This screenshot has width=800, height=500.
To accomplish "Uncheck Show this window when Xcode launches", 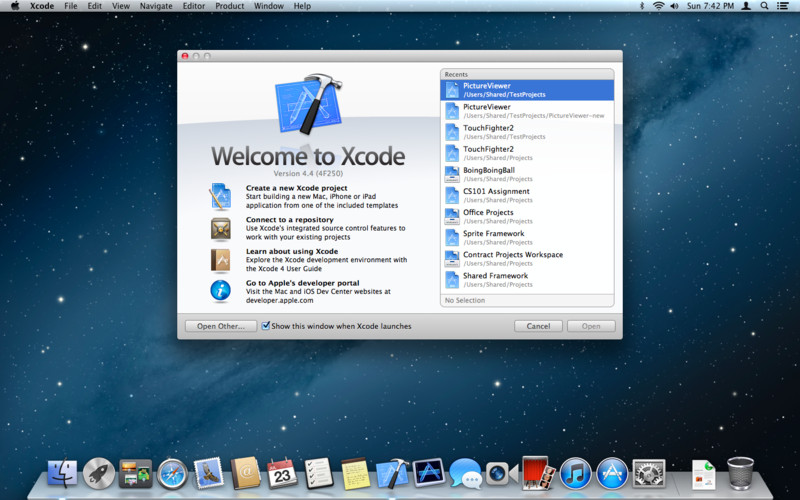I will pyautogui.click(x=266, y=326).
